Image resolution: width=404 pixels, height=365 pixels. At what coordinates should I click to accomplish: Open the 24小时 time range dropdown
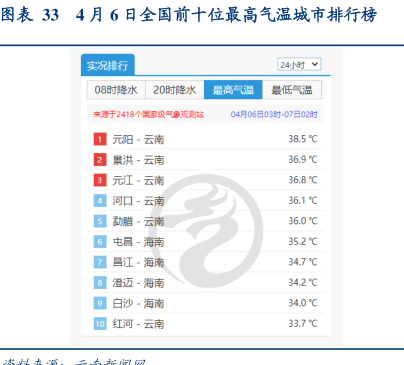[299, 64]
